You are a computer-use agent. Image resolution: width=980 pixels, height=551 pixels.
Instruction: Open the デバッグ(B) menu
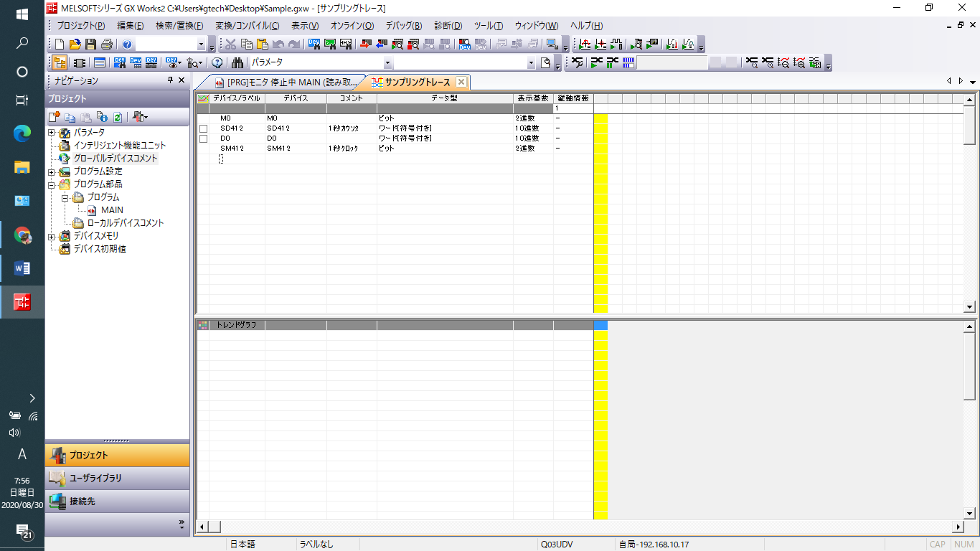click(404, 26)
